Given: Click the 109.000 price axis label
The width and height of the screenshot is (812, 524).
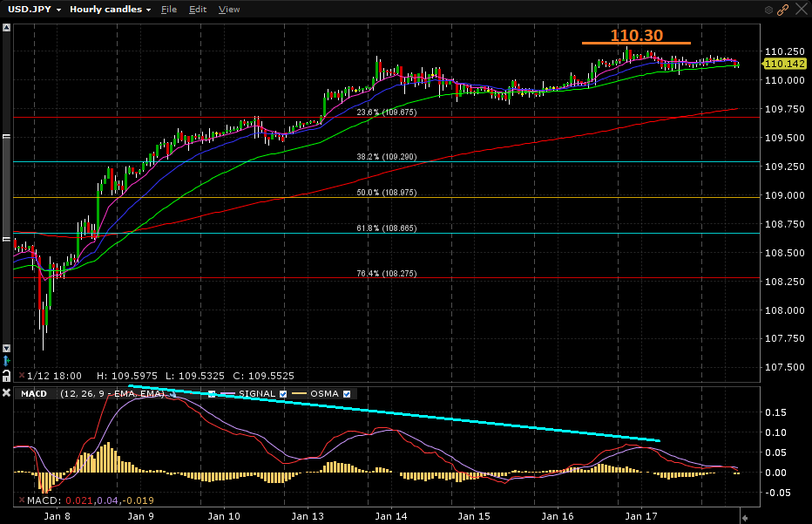Looking at the screenshot, I should (784, 195).
